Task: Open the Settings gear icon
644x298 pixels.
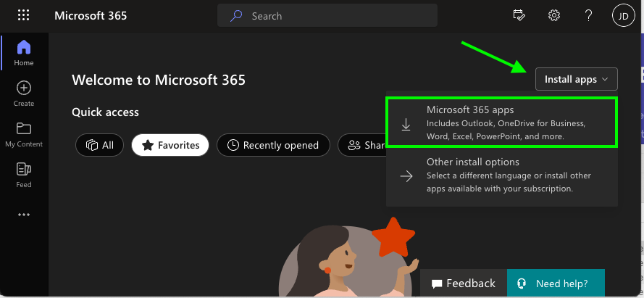Action: pyautogui.click(x=554, y=16)
